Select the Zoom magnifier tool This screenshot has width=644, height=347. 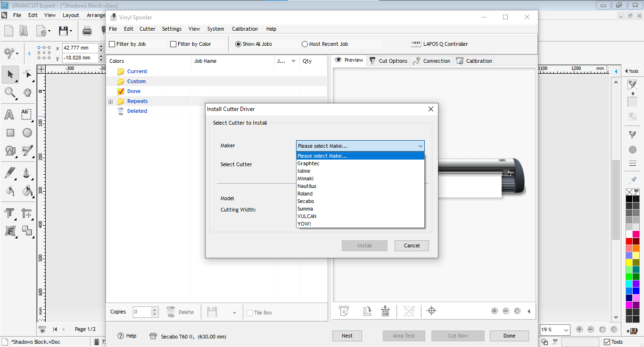click(9, 93)
